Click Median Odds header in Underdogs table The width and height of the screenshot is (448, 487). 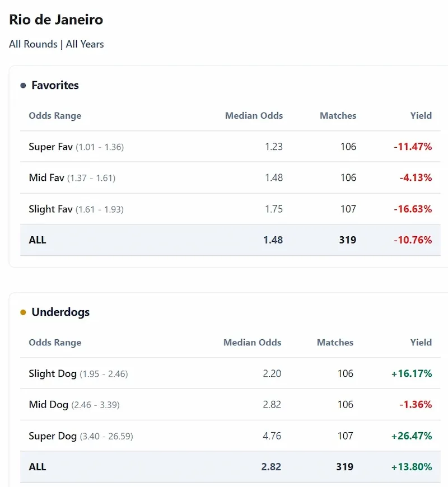252,343
